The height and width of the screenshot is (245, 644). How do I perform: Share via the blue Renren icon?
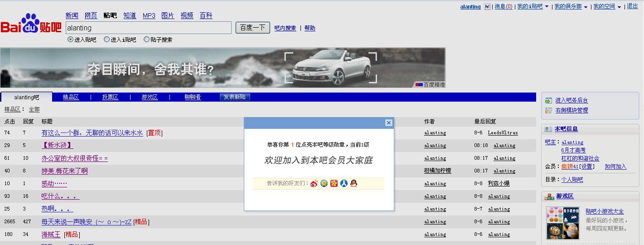click(x=344, y=183)
